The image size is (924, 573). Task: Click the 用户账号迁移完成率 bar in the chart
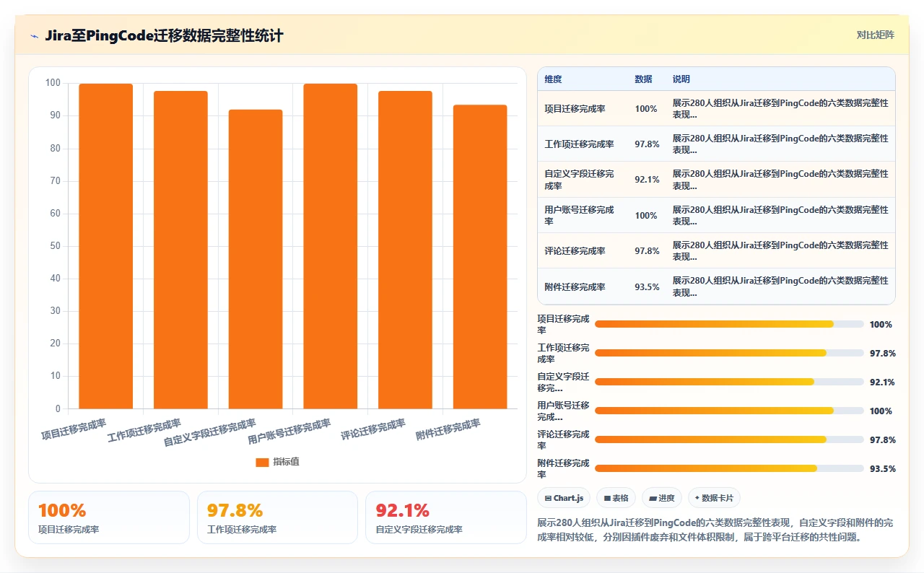pos(331,246)
